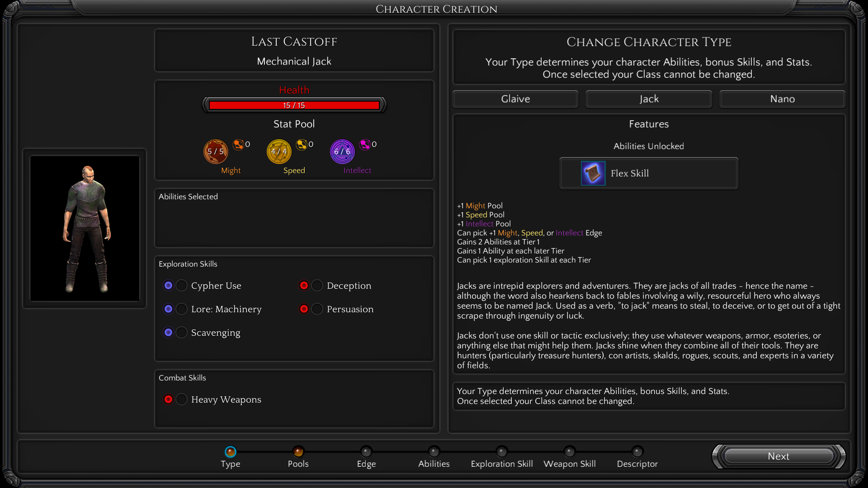Toggle the red Deception skill pip
Viewport: 868px width, 488px height.
coord(304,286)
